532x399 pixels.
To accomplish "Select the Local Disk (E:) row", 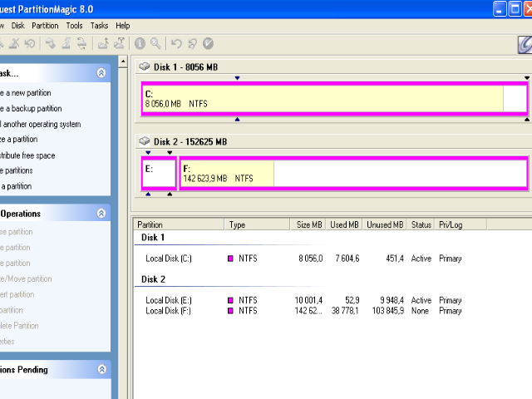I will tap(303, 300).
